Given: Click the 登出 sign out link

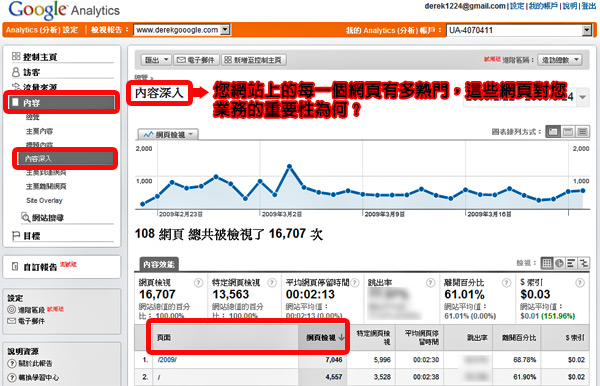Looking at the screenshot, I should click(x=589, y=6).
